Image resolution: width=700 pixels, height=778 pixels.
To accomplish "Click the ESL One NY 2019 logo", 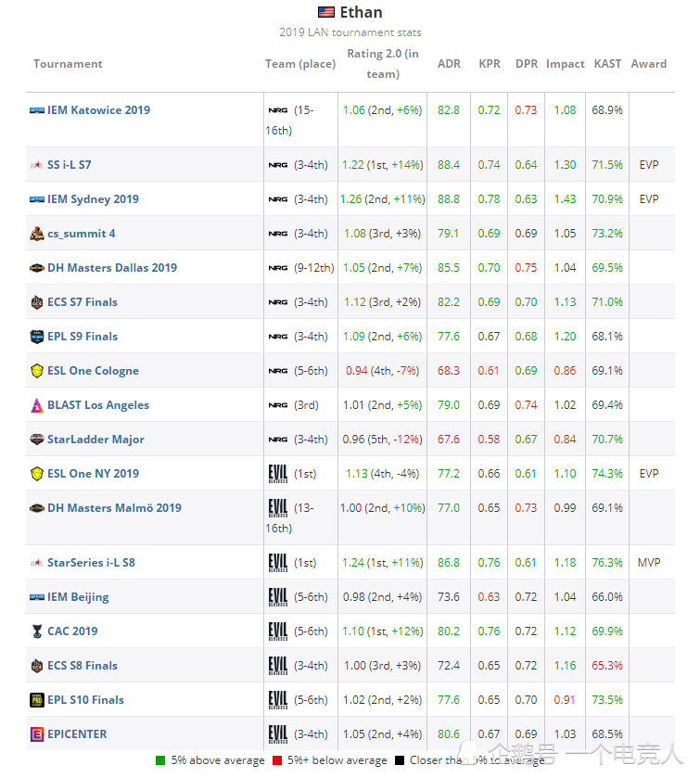I will (37, 474).
